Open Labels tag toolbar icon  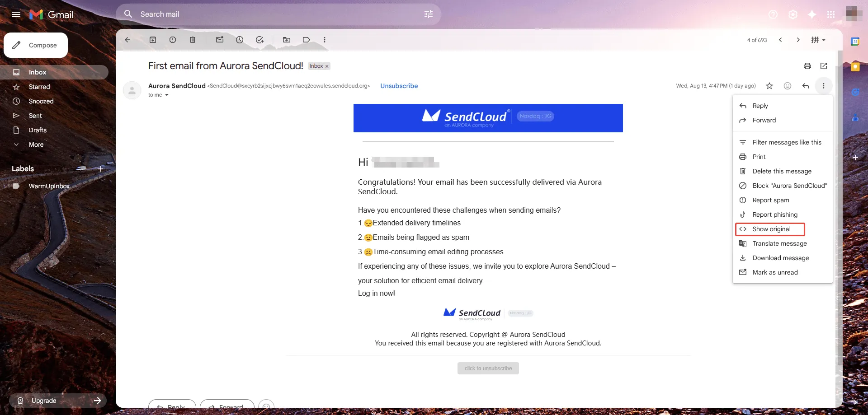307,40
